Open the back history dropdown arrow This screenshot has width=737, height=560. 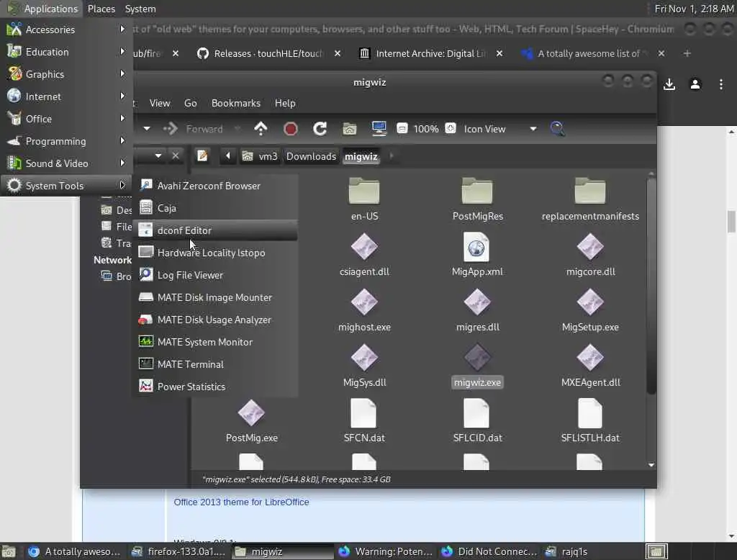tap(147, 129)
